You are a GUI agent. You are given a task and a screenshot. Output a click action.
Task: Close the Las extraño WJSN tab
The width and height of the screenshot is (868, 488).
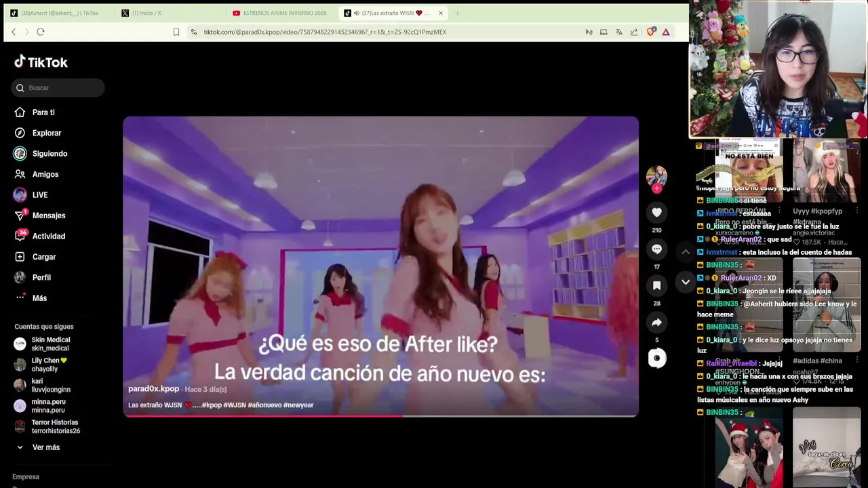click(440, 13)
